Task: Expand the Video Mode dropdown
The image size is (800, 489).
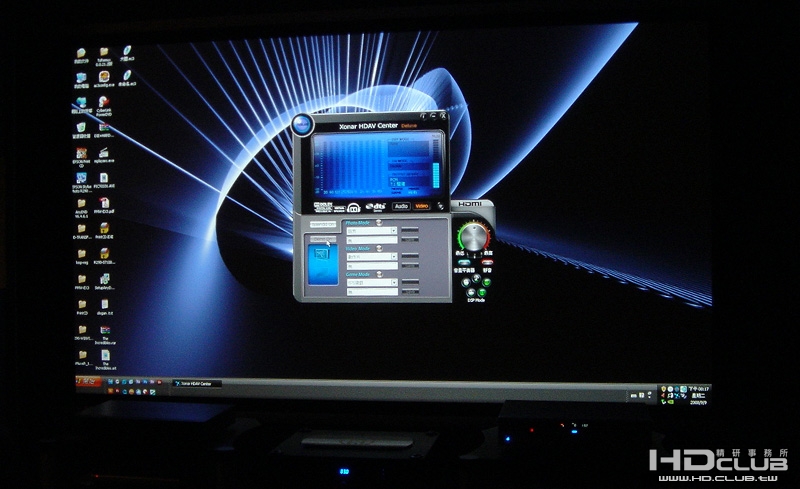Action: click(x=394, y=256)
